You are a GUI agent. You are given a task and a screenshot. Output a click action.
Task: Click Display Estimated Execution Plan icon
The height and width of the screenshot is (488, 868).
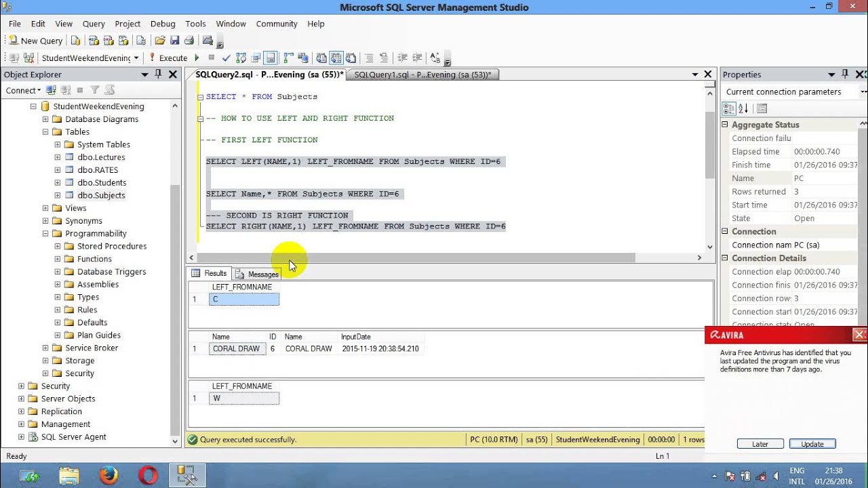pos(241,58)
